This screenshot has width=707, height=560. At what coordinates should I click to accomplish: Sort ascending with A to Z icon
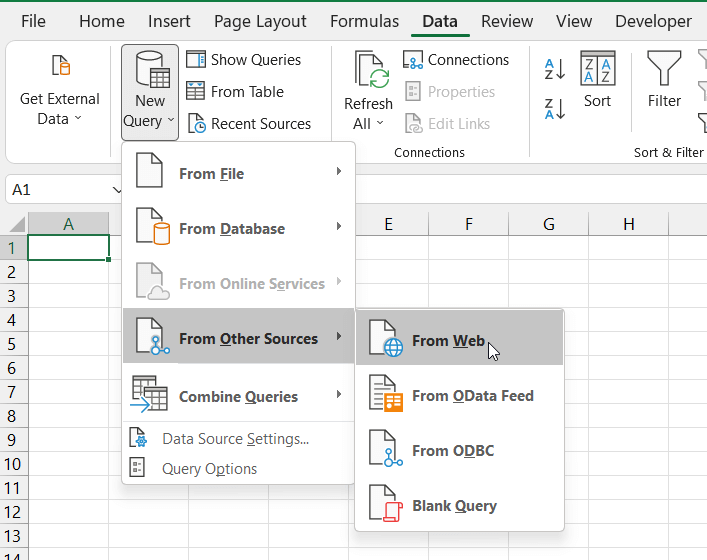[x=555, y=69]
